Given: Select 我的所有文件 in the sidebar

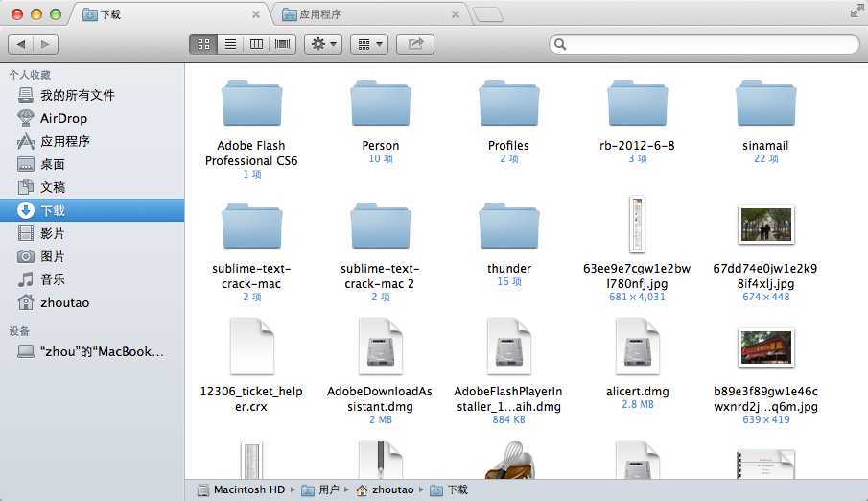Looking at the screenshot, I should (x=92, y=95).
